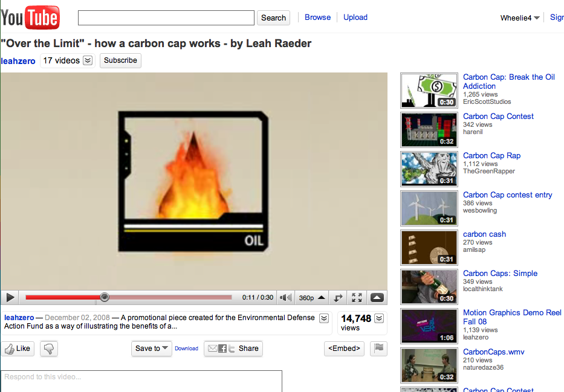This screenshot has height=392, width=564.
Task: Seek using the video progress bar handle
Action: 105,297
